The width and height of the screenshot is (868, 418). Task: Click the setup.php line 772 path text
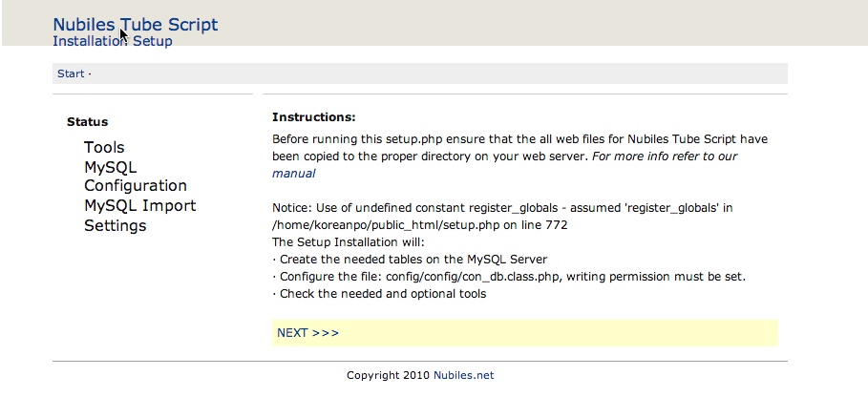[419, 225]
